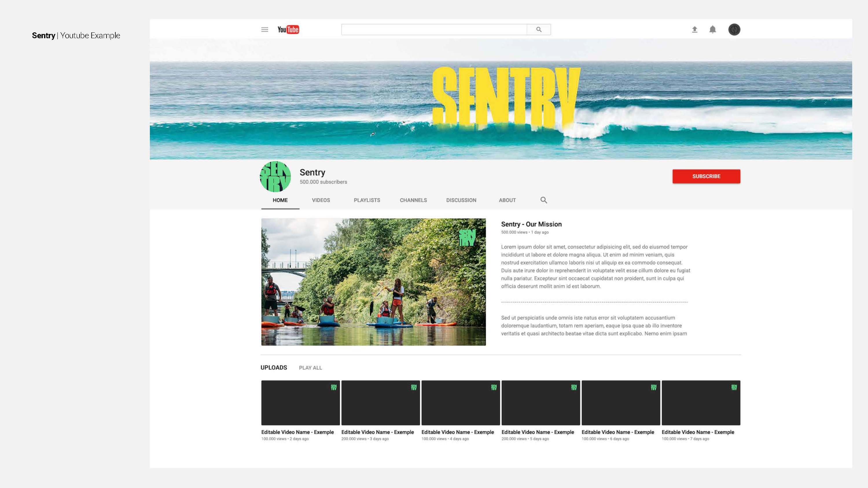The width and height of the screenshot is (868, 488).
Task: Click the channel search magnifier icon
Action: click(x=543, y=200)
